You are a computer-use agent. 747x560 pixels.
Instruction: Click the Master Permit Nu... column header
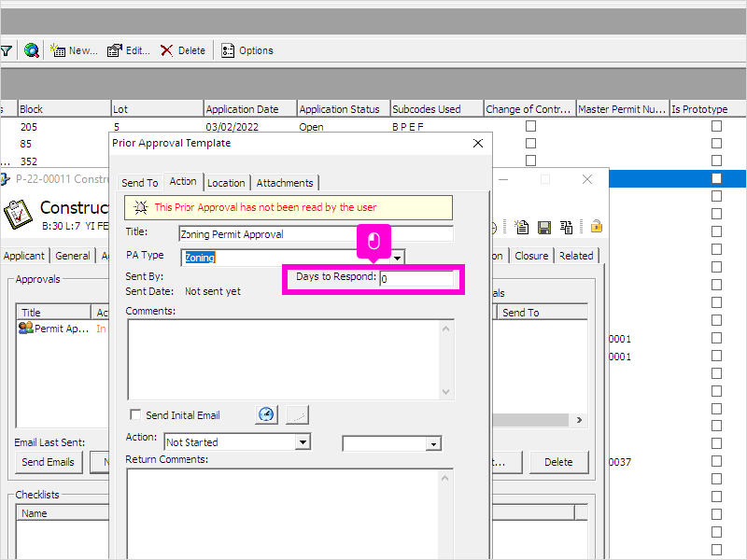click(623, 109)
